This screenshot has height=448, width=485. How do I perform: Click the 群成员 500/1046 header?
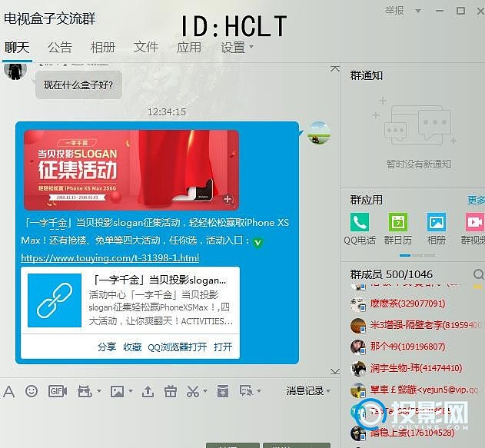click(391, 274)
